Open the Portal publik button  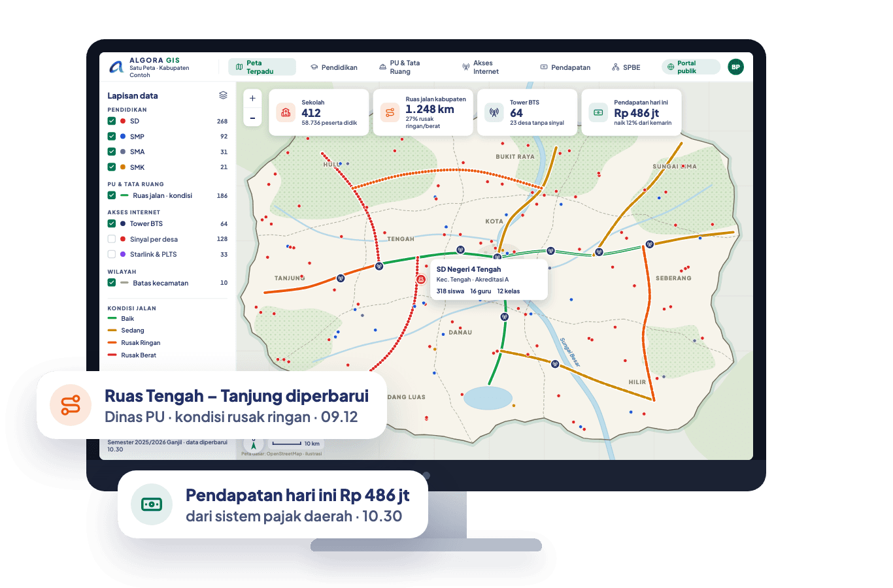click(x=691, y=67)
